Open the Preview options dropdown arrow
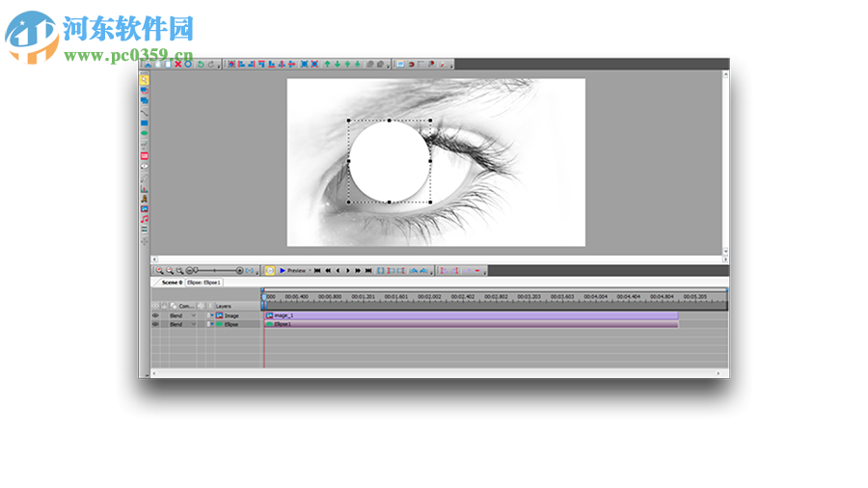Image resolution: width=868 pixels, height=488 pixels. [x=310, y=271]
